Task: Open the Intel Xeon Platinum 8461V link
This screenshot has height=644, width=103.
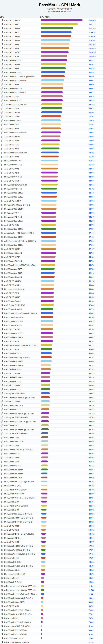Action: click(x=15, y=133)
